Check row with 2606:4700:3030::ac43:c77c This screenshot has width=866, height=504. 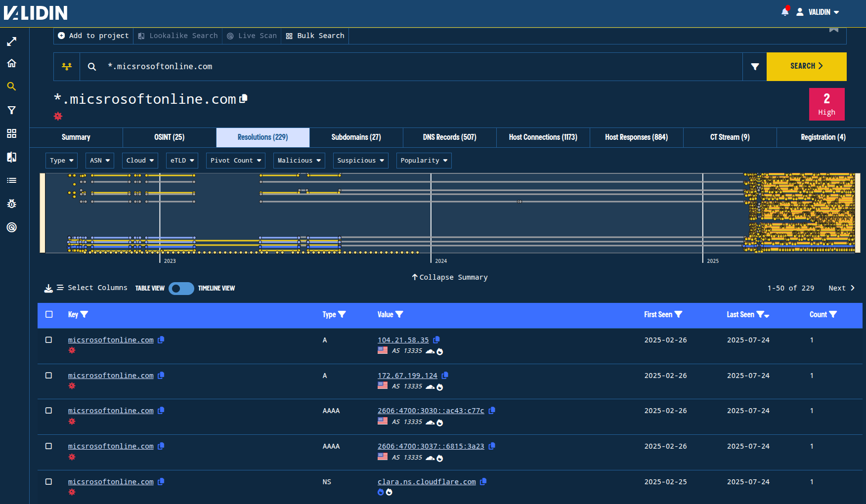pos(48,411)
